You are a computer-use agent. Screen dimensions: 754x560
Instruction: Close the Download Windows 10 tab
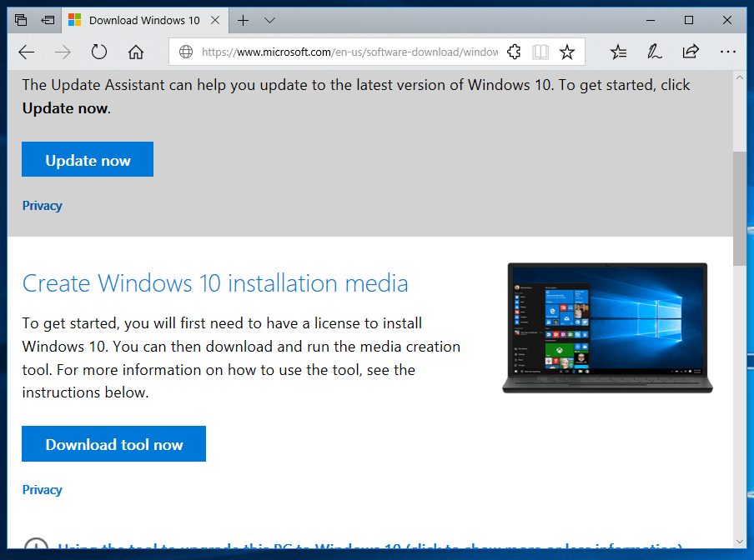point(215,20)
